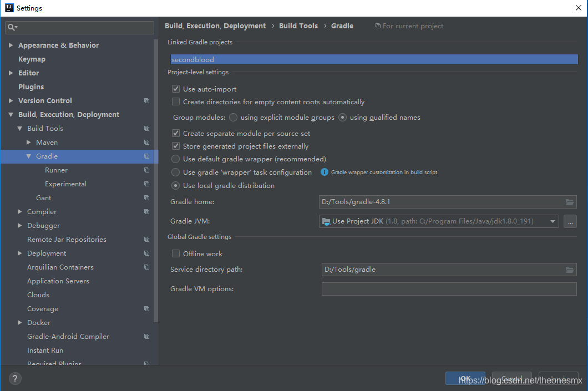Click the project-level icon beside Experimental
This screenshot has height=391, width=588.
pos(146,184)
